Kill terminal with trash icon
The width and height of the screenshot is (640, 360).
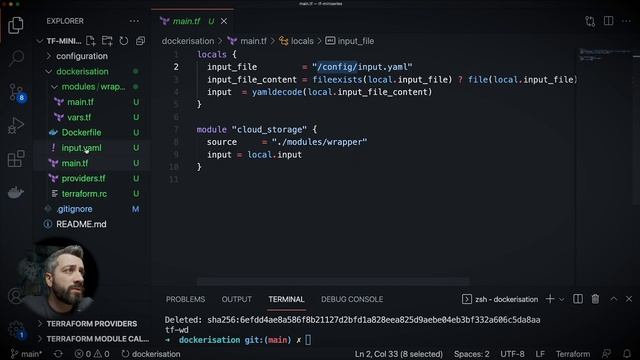tap(595, 299)
